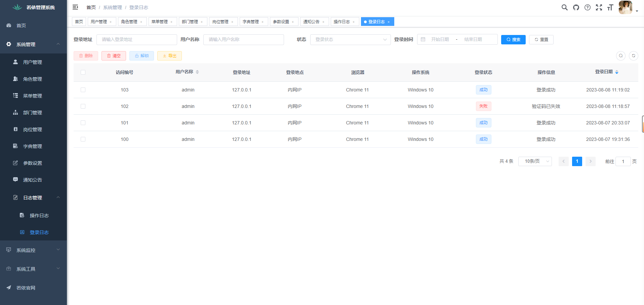Click the blue 搜索 button
Viewport: 644px width, 305px height.
[513, 40]
